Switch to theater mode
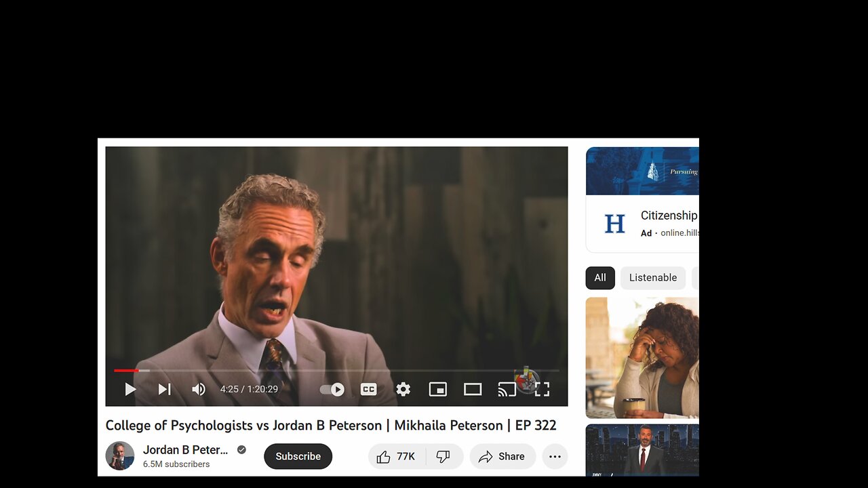868x488 pixels. coord(473,389)
